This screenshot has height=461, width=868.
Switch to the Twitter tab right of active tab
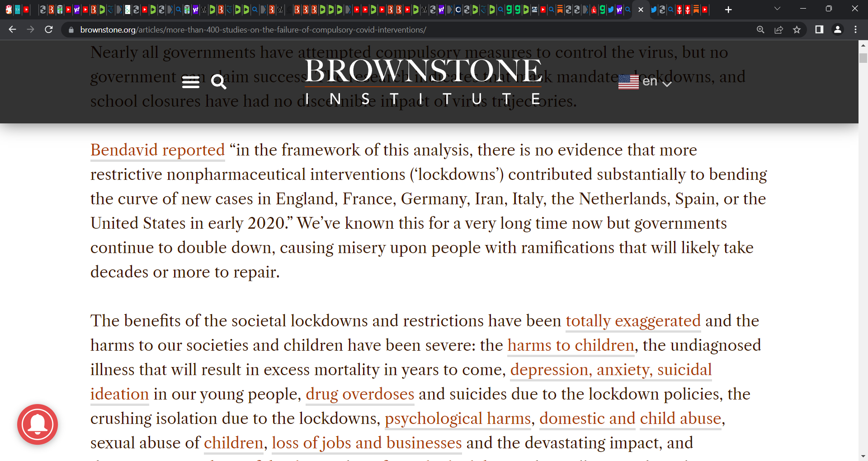654,9
